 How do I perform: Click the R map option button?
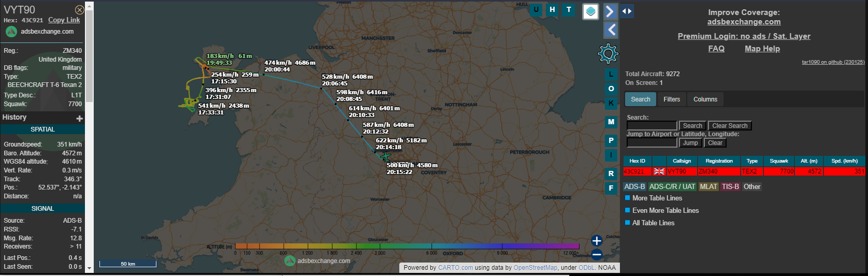click(611, 173)
